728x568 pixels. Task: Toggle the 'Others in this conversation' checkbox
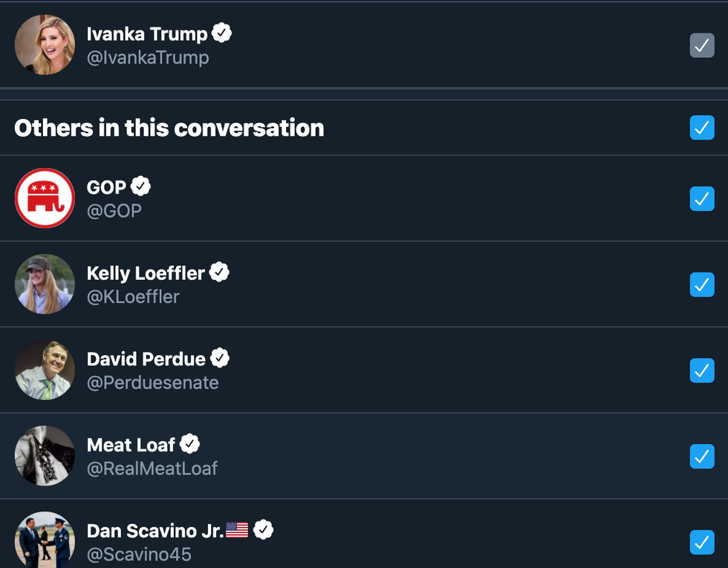(702, 128)
